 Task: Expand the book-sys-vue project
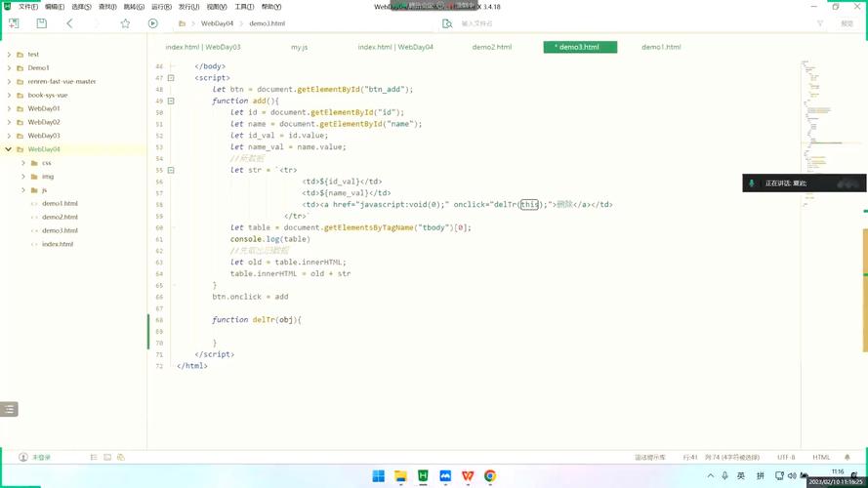pyautogui.click(x=9, y=96)
